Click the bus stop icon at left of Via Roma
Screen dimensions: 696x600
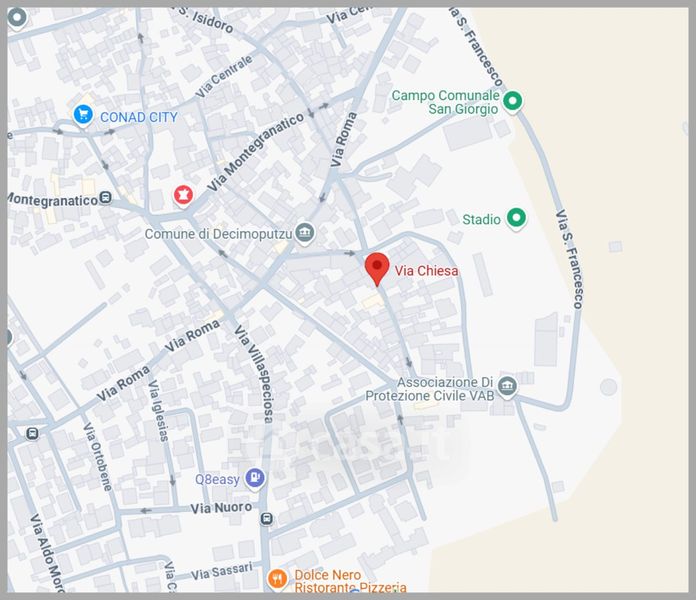point(32,433)
